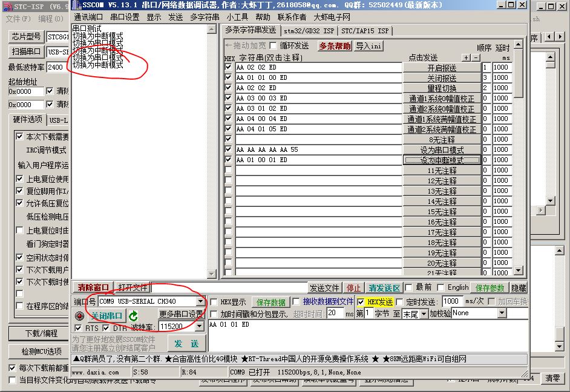570x392 pixels.
Task: Click the 发送 send button
Action: 186,344
